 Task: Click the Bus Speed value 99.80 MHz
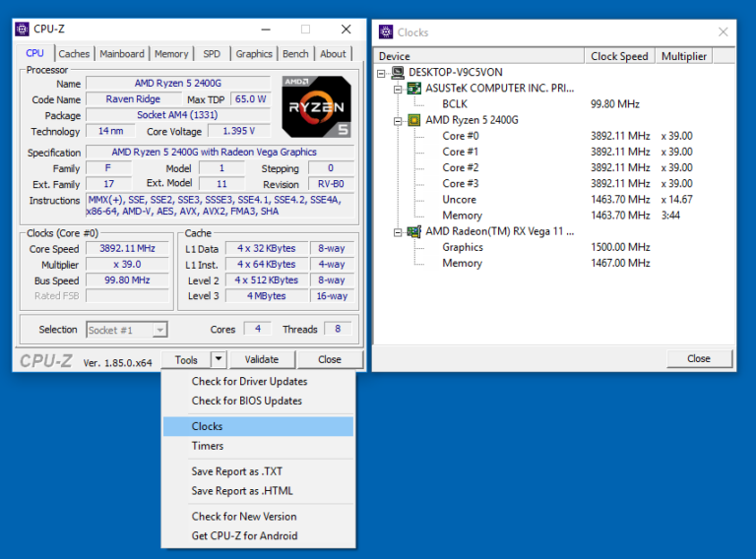pos(127,279)
